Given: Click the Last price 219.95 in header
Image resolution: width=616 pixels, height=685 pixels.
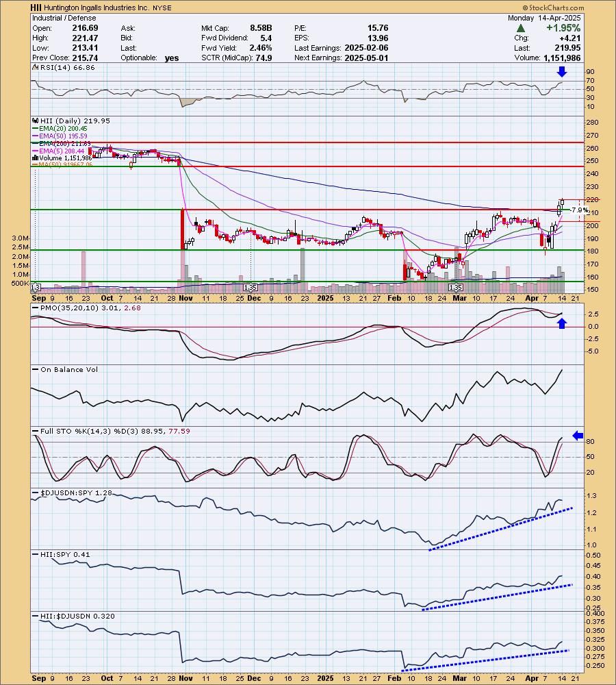Looking at the screenshot, I should pos(569,48).
